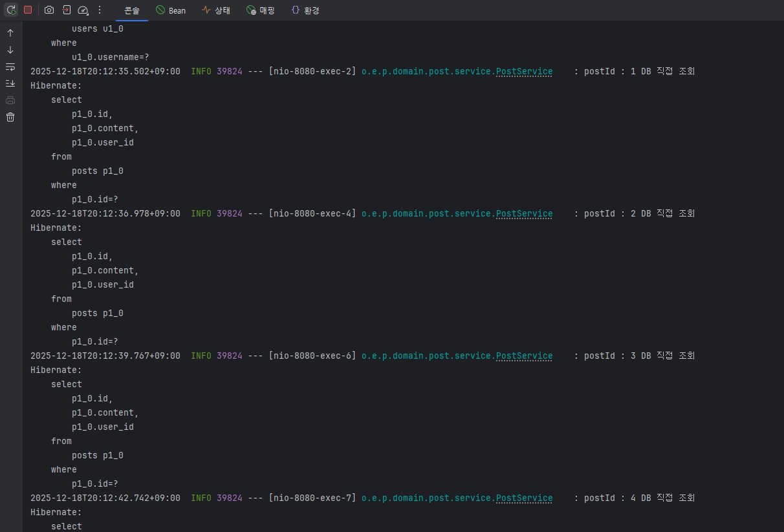Open the PostService link in the postId 1 log line

tap(524, 71)
